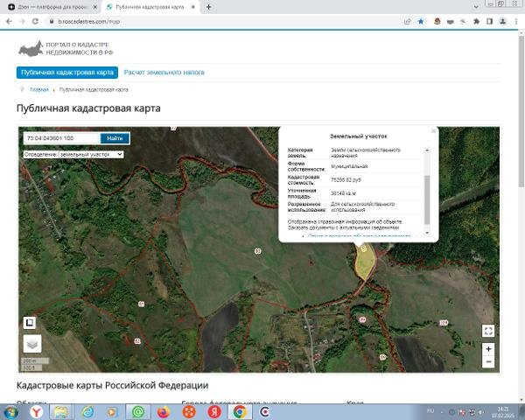Click the 'Муниципальная' ownership value
This screenshot has height=420, width=525.
pos(349,166)
